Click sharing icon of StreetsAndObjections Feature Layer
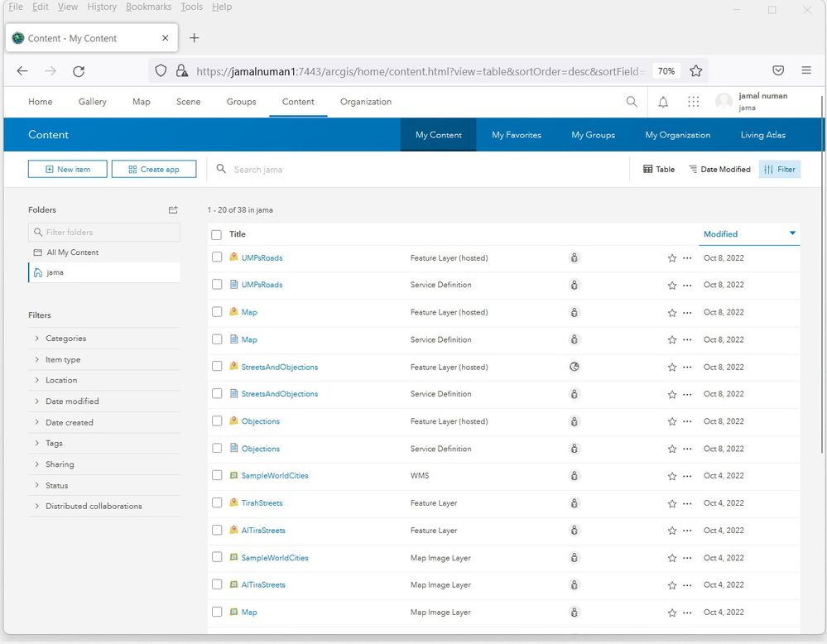This screenshot has height=644, width=827. [575, 367]
